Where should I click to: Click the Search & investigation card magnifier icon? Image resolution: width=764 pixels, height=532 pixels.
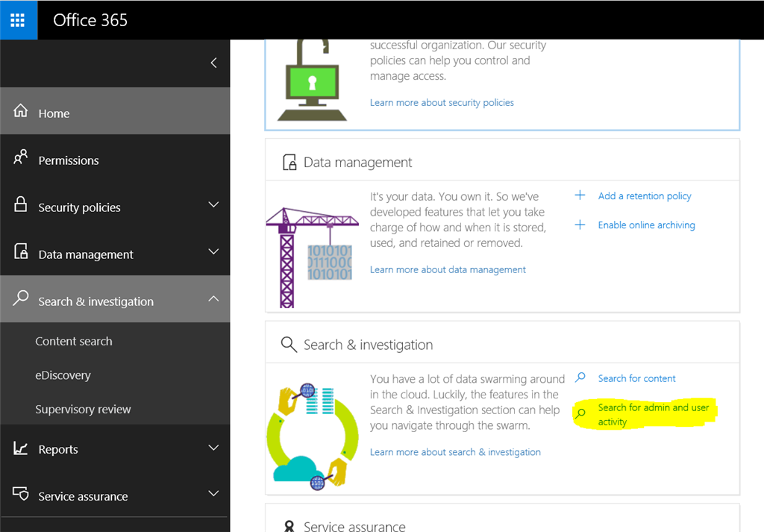tap(289, 345)
